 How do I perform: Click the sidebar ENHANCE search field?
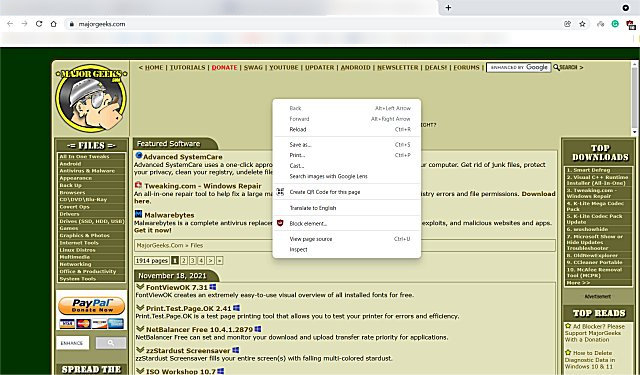coord(72,343)
